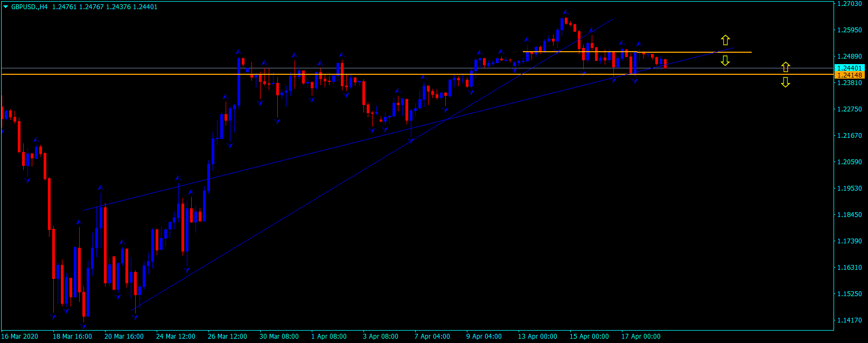This screenshot has height=343, width=868.
Task: Click the open price value 1.24761
Action: point(65,7)
